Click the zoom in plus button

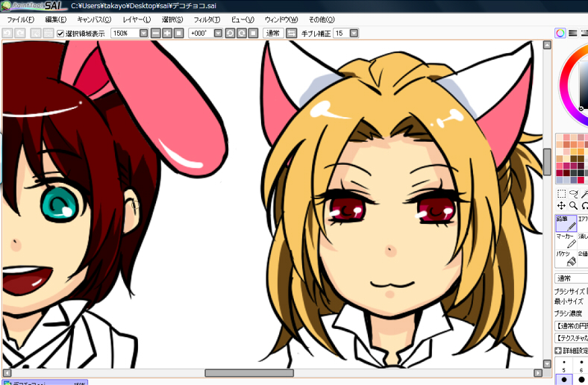(x=167, y=34)
